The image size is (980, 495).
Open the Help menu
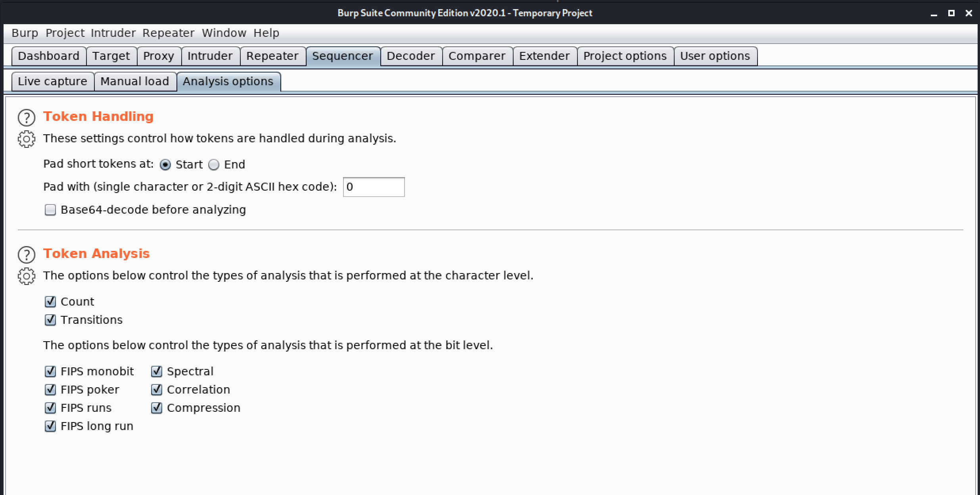(267, 33)
